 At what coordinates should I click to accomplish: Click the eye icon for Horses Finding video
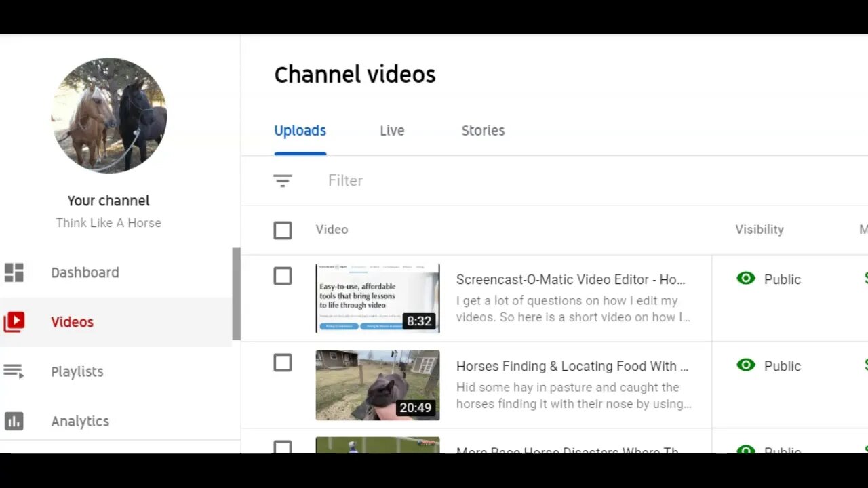tap(746, 365)
